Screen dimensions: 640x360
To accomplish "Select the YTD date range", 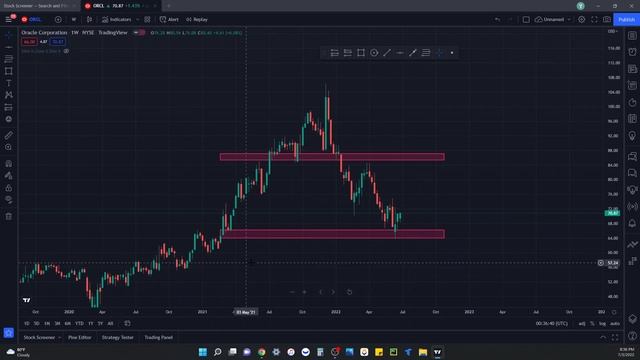I will point(79,323).
